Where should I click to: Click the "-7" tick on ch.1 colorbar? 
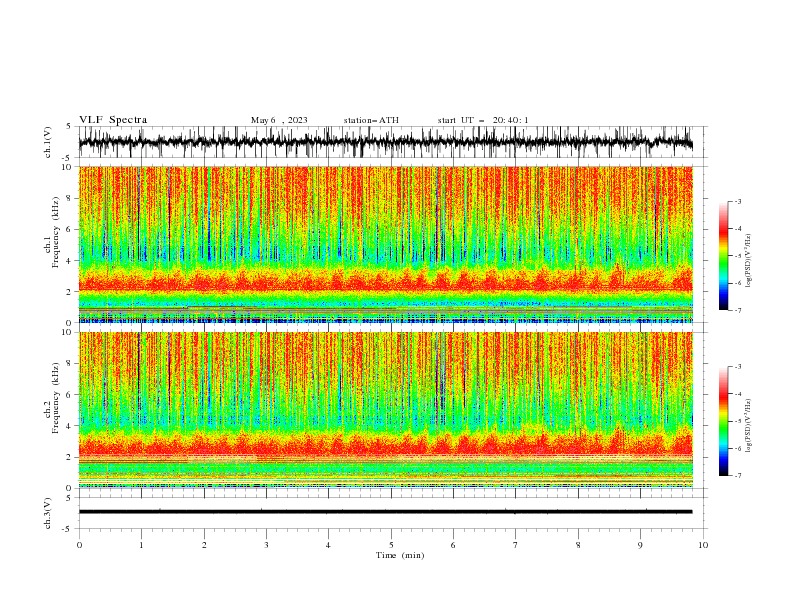[738, 310]
